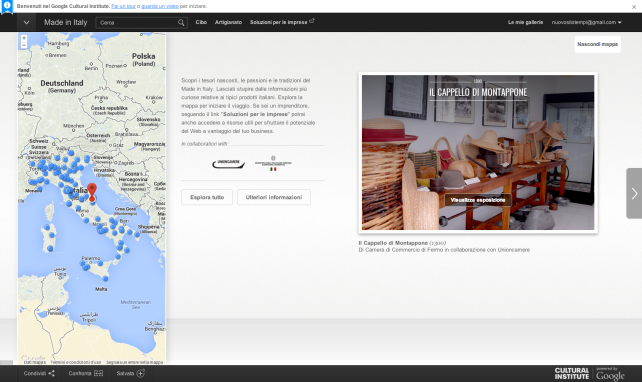Click the magnifier search icon
The width and height of the screenshot is (642, 382).
[181, 23]
